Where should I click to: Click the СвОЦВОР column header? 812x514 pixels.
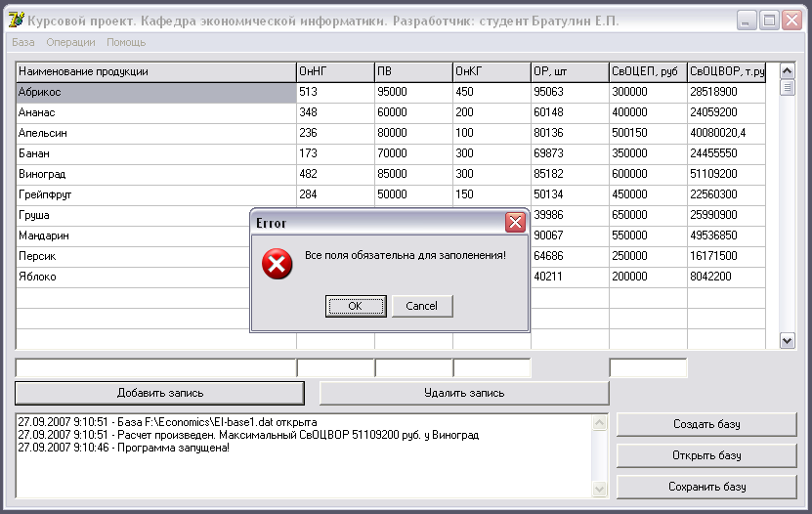tap(727, 72)
